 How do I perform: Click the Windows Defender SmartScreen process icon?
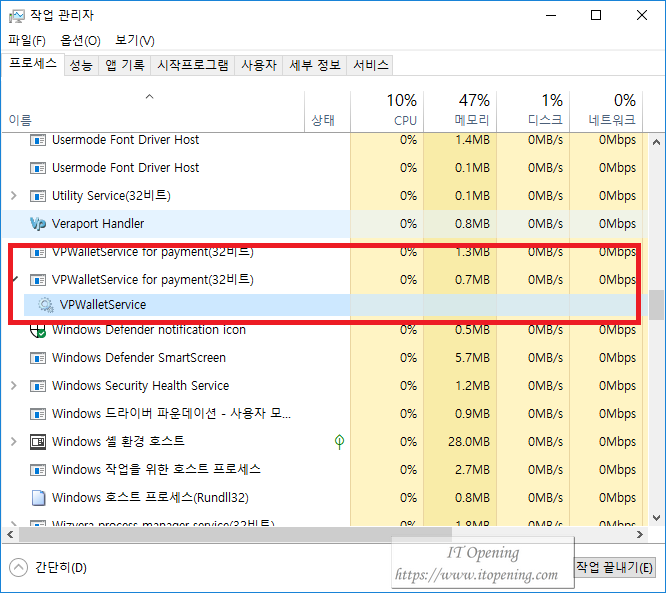click(39, 358)
